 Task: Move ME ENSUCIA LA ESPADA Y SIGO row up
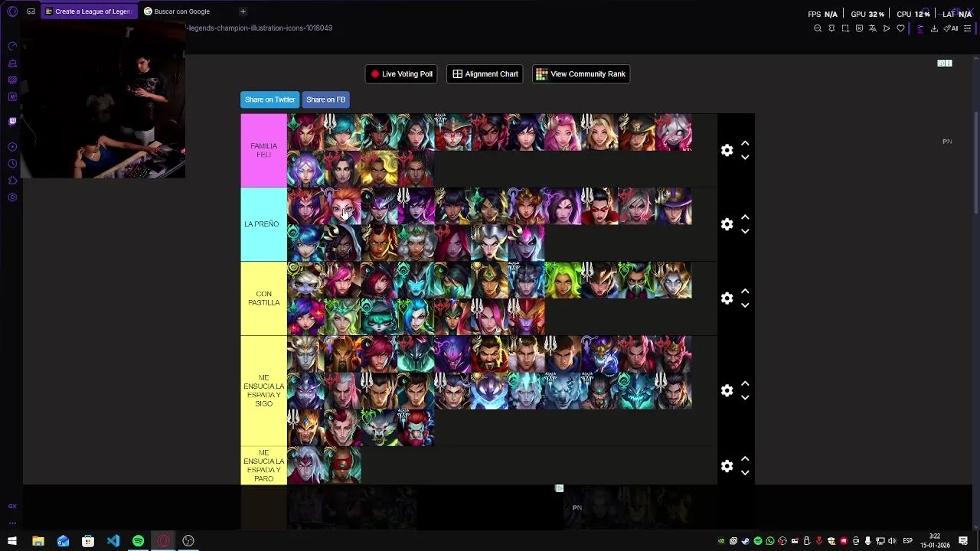point(745,384)
